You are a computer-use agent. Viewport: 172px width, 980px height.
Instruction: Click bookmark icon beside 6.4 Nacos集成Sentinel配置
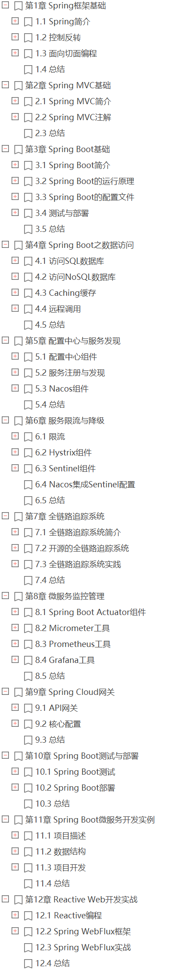point(28,485)
